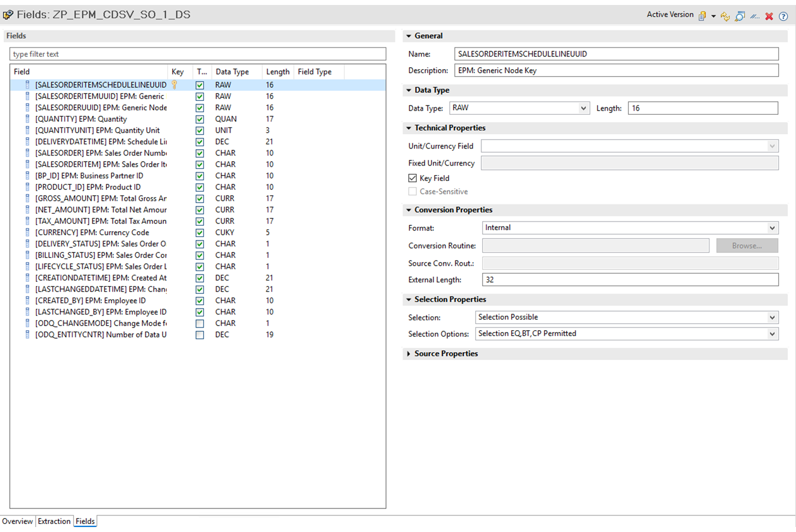Open the Selection Options dropdown
The width and height of the screenshot is (796, 532).
click(x=772, y=334)
